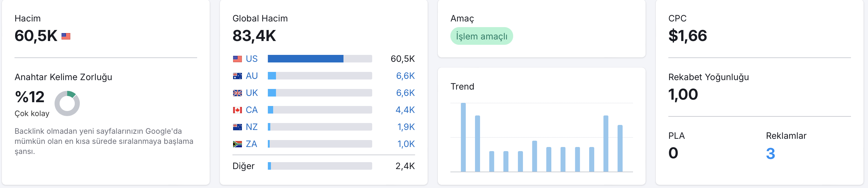Click the US flag beside 60,5K volume

(66, 36)
